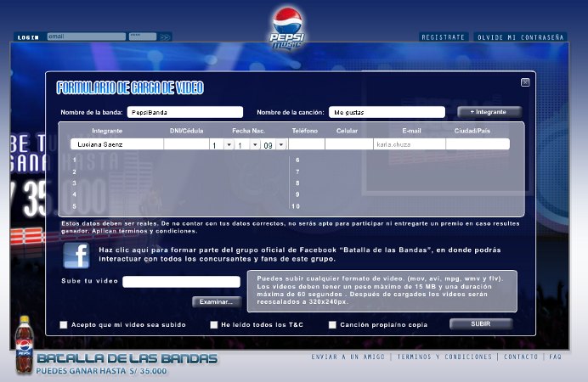Select member slot number 8
This screenshot has width=588, height=382.
tap(297, 183)
